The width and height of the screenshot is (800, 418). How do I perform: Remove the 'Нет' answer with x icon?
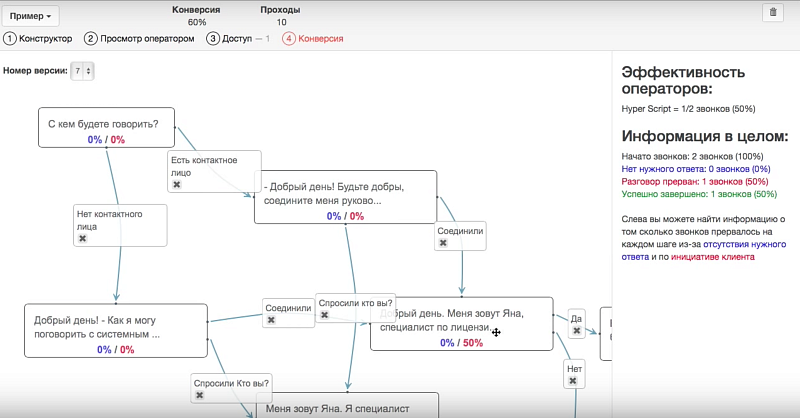pyautogui.click(x=573, y=381)
